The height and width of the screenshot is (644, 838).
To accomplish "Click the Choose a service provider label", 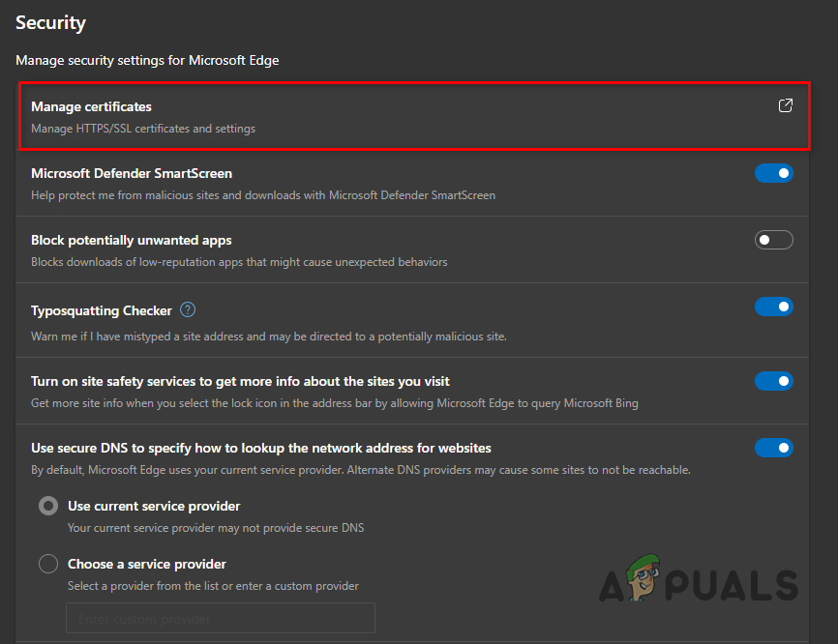I will [x=147, y=564].
